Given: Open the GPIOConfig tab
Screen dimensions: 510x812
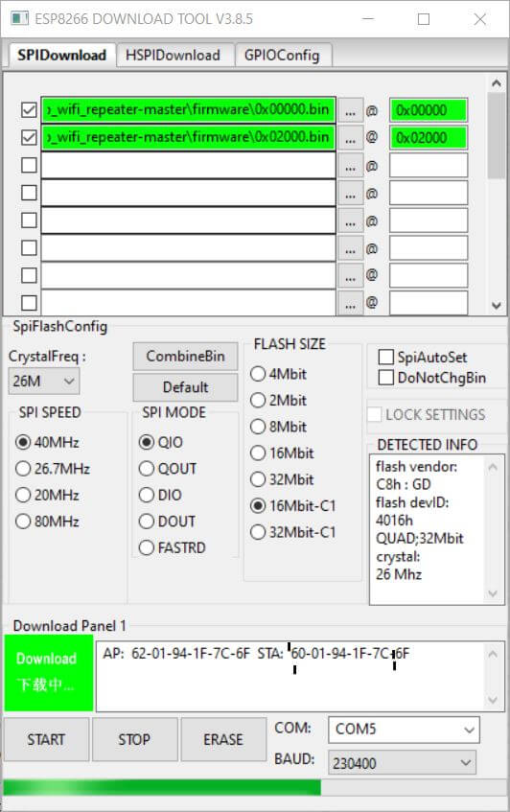Looking at the screenshot, I should 282,55.
